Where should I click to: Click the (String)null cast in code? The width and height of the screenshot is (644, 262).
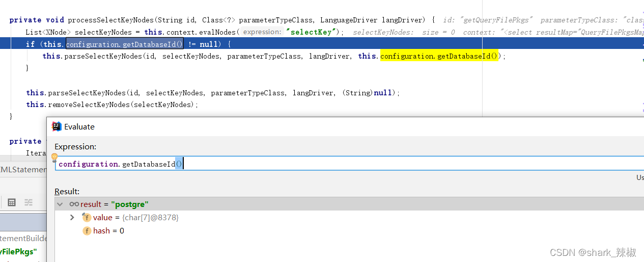[367, 93]
